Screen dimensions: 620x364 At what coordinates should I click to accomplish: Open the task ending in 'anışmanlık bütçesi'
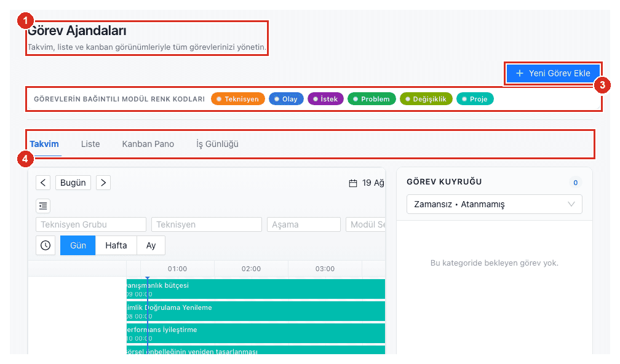coord(256,290)
